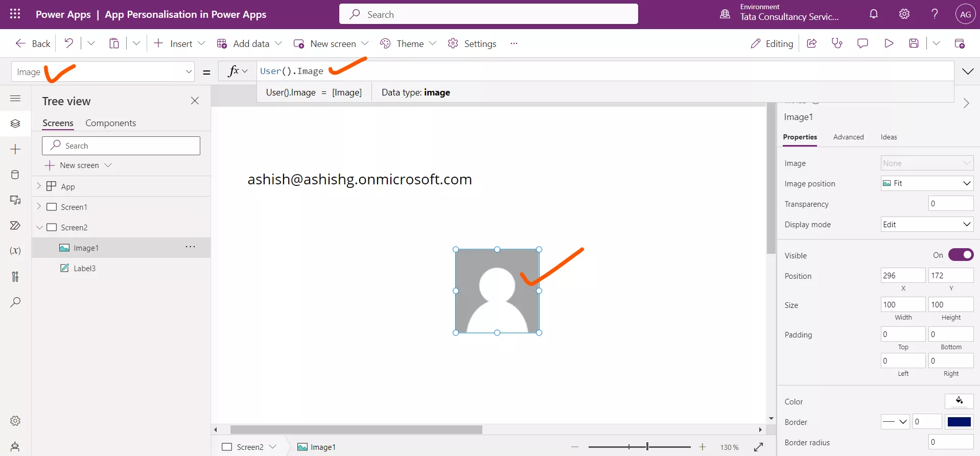Open the Undo history dropdown arrow
Screen dimensions: 980x456
(91, 43)
